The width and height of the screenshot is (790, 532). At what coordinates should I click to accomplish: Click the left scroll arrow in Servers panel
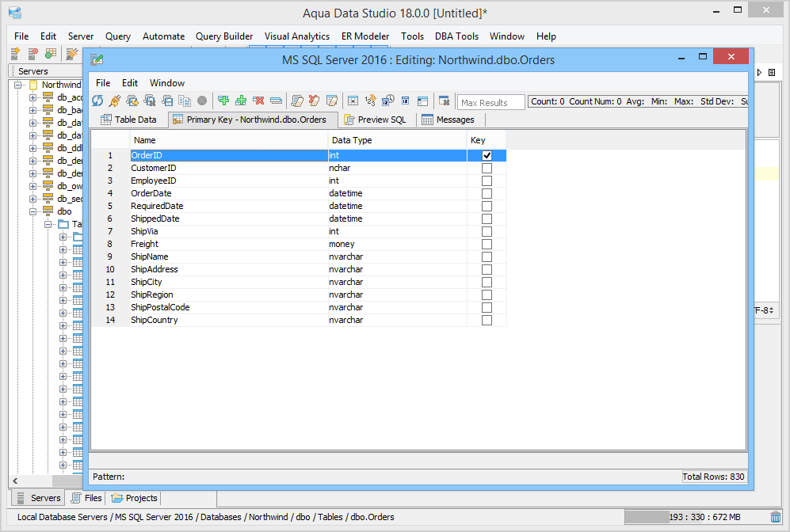coord(15,481)
